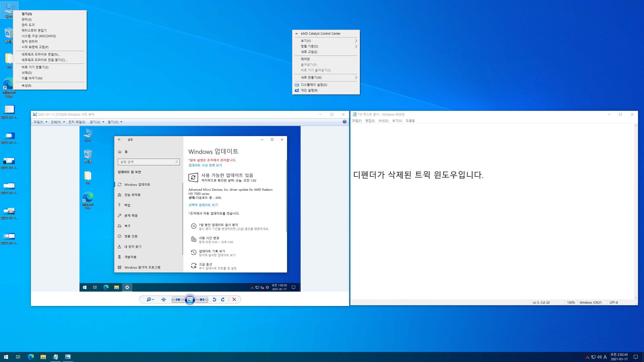Expand the 파일(F) menu in Photo Viewer
This screenshot has width=644, height=362.
[40, 122]
